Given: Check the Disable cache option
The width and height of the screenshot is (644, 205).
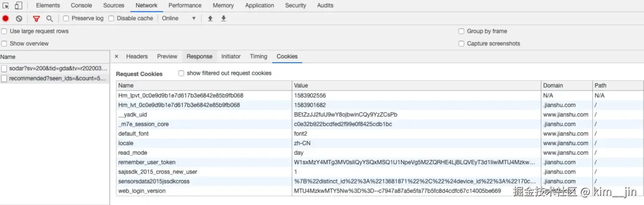Looking at the screenshot, I should coord(111,18).
